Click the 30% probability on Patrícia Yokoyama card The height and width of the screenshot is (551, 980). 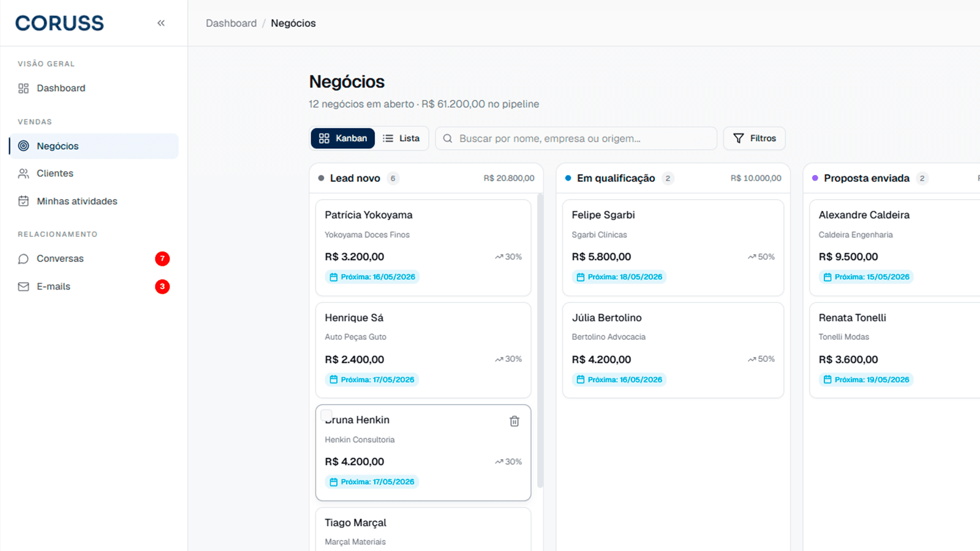tap(508, 257)
